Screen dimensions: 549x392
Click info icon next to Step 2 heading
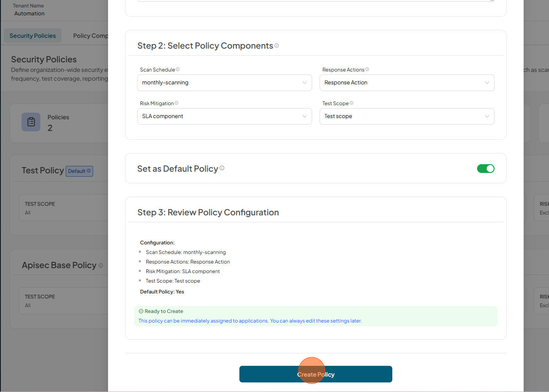click(277, 46)
